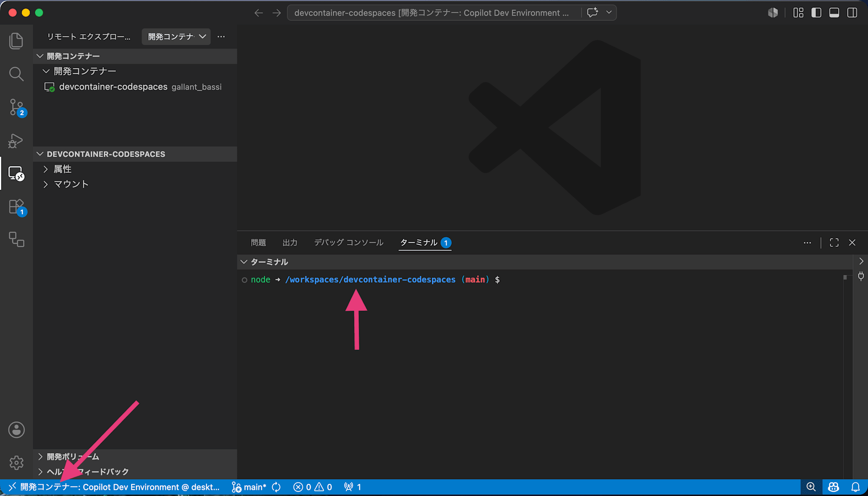Select the devcontainer-codespaces gallant_bassi container

tap(135, 87)
